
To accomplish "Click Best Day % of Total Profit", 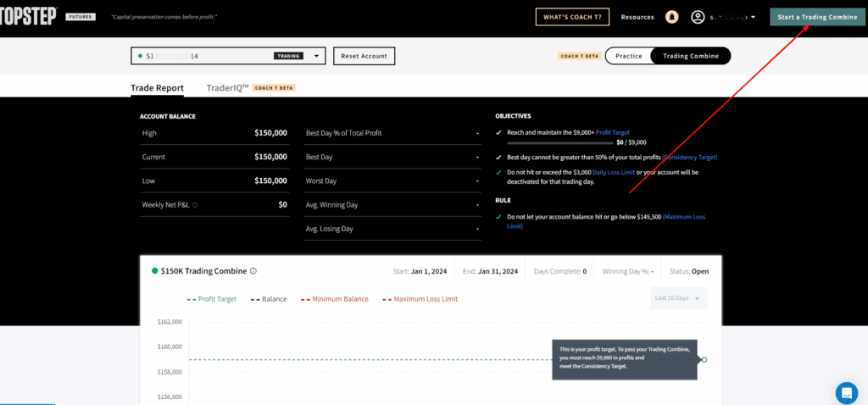I will pyautogui.click(x=344, y=133).
